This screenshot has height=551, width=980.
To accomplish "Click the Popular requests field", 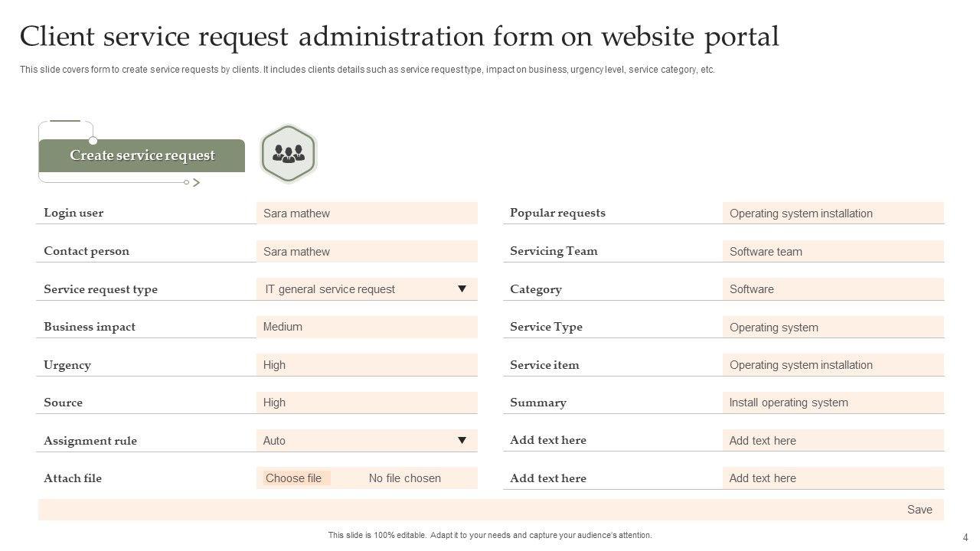I will (833, 214).
